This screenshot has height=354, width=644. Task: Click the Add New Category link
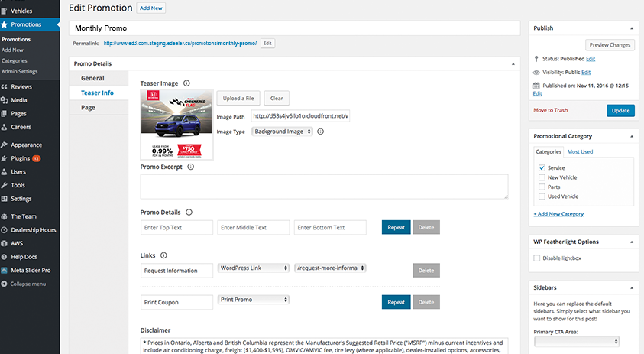click(x=558, y=214)
